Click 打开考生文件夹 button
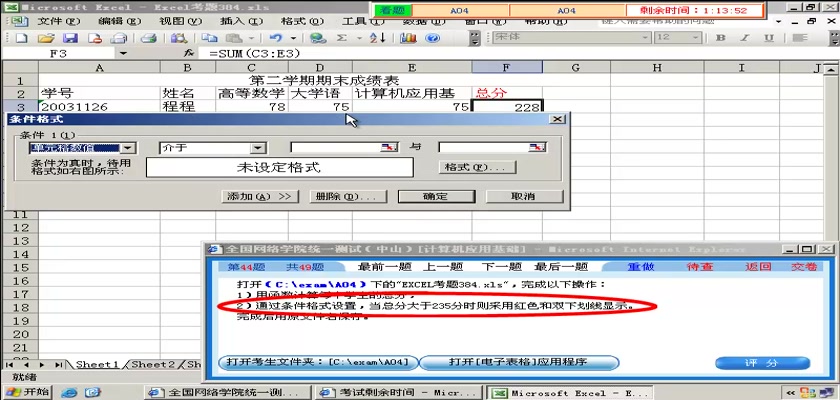 click(x=319, y=363)
